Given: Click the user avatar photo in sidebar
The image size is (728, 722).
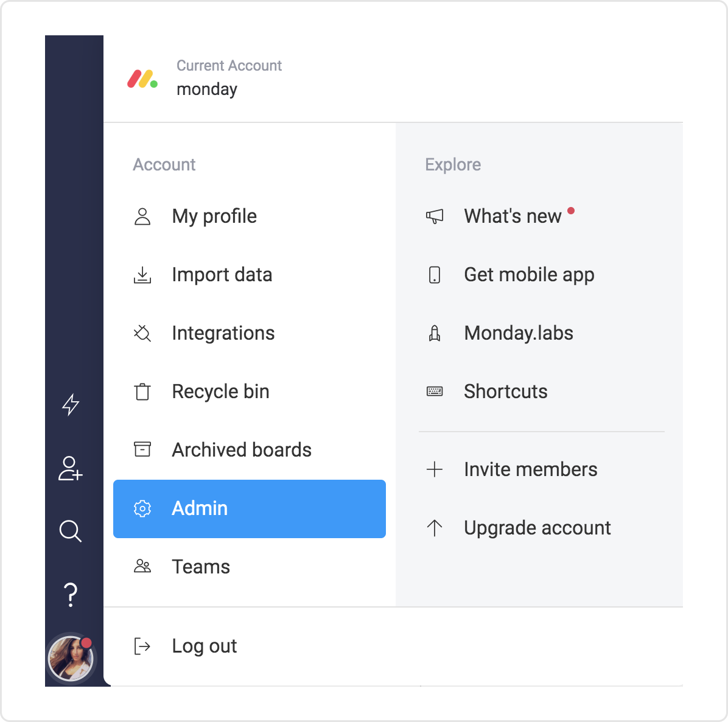Looking at the screenshot, I should click(71, 659).
